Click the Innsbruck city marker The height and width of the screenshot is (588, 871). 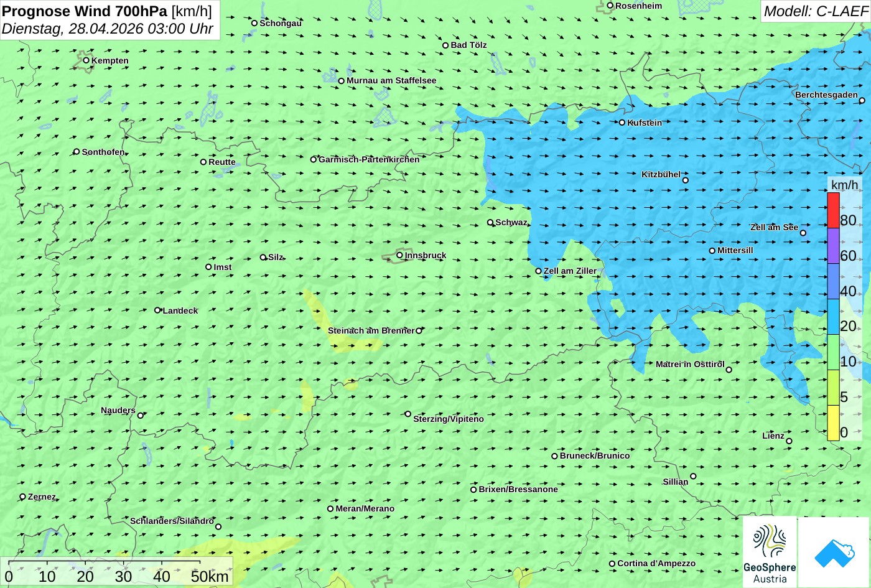(x=399, y=255)
